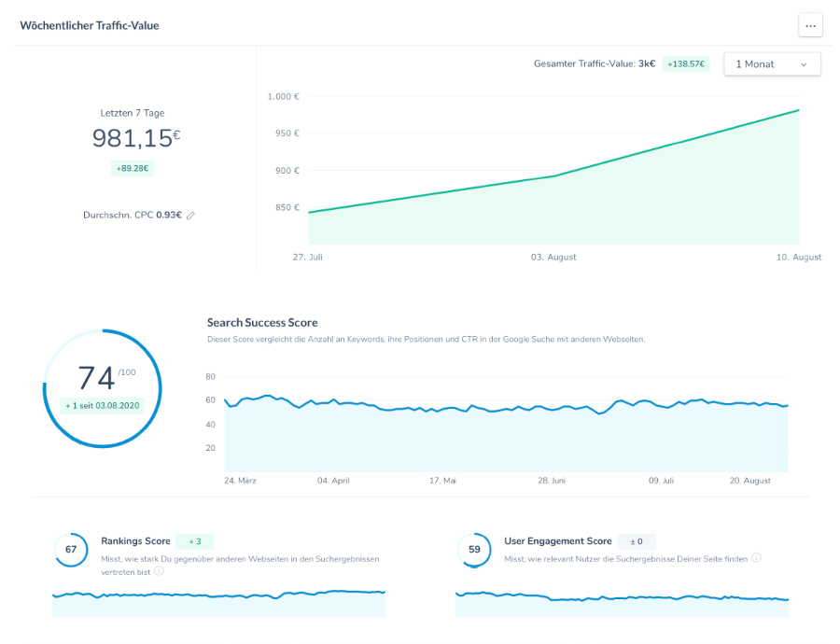The height and width of the screenshot is (644, 840).
Task: Click the 27. Juli axis label
Action: coord(307,258)
